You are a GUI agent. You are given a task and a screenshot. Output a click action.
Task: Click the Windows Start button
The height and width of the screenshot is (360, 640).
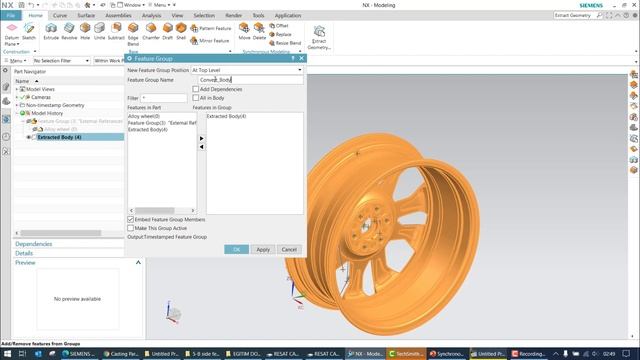(x=7, y=354)
